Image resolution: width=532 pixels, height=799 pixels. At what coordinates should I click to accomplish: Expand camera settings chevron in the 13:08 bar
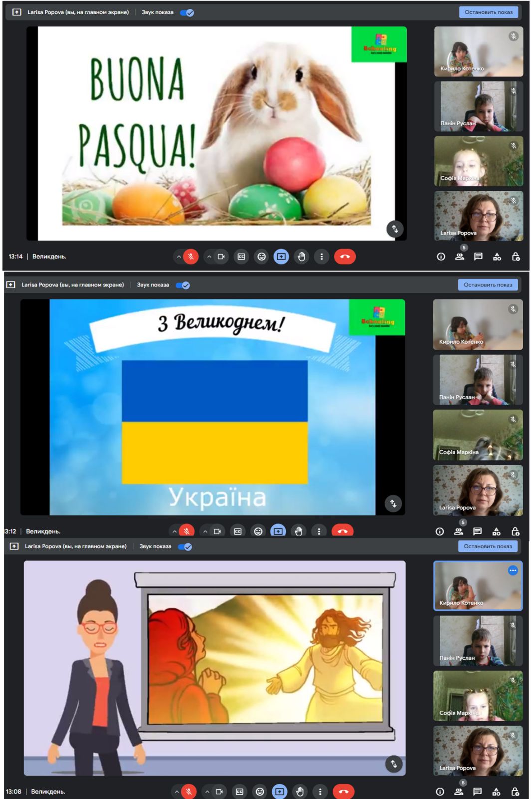pyautogui.click(x=207, y=791)
